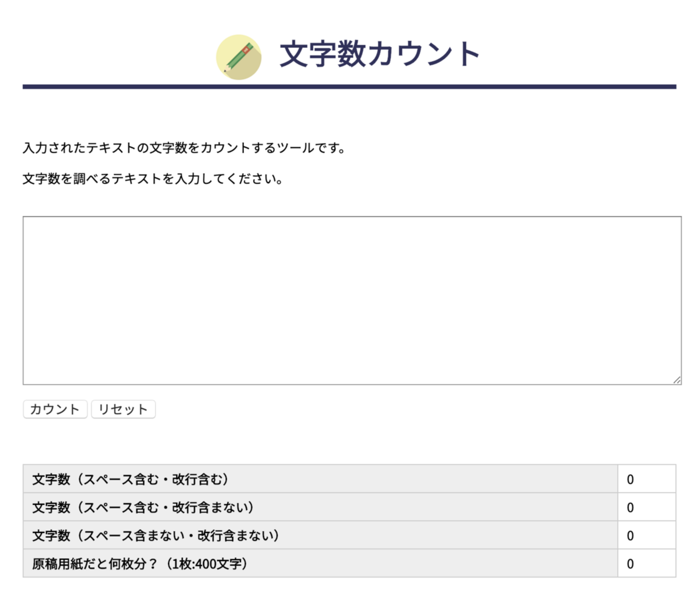700x603 pixels.
Task: Click the textarea resize grip handle
Action: pyautogui.click(x=677, y=380)
